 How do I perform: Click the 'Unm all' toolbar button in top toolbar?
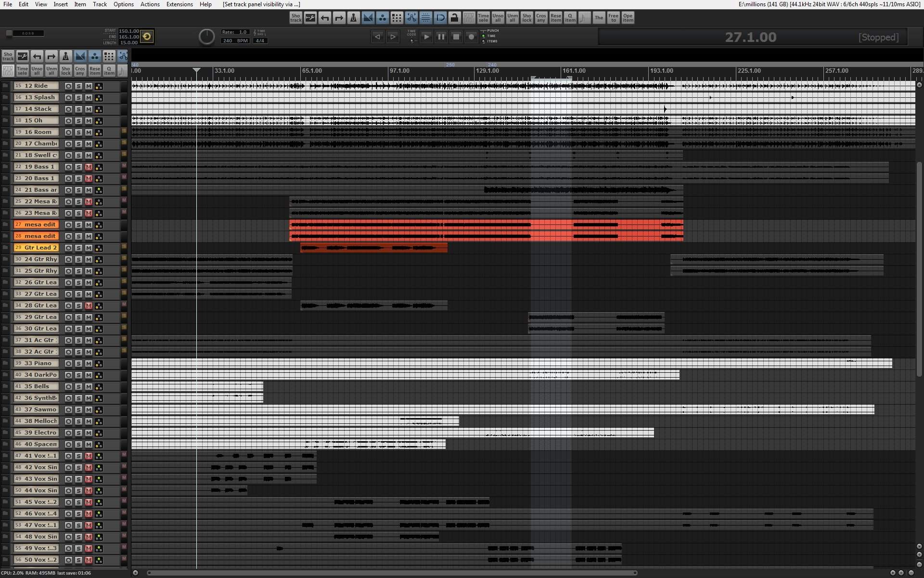point(512,18)
